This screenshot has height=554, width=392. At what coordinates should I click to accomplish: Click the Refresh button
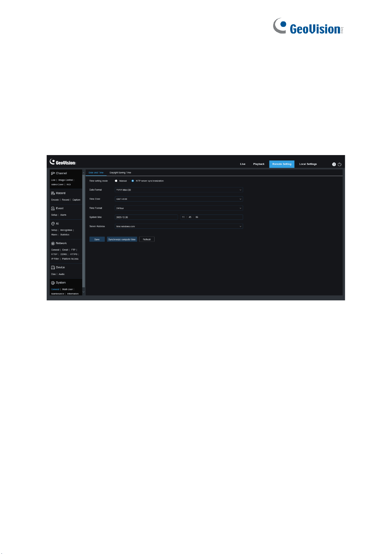click(147, 239)
